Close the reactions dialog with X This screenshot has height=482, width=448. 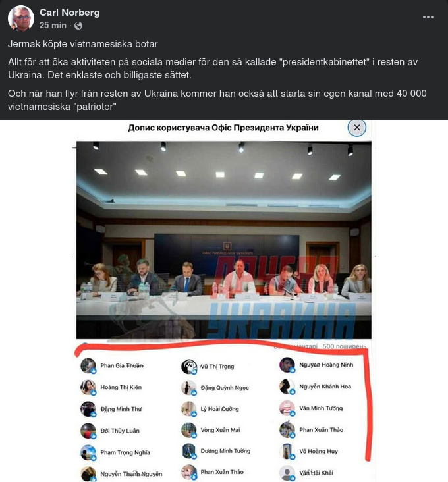click(x=356, y=127)
